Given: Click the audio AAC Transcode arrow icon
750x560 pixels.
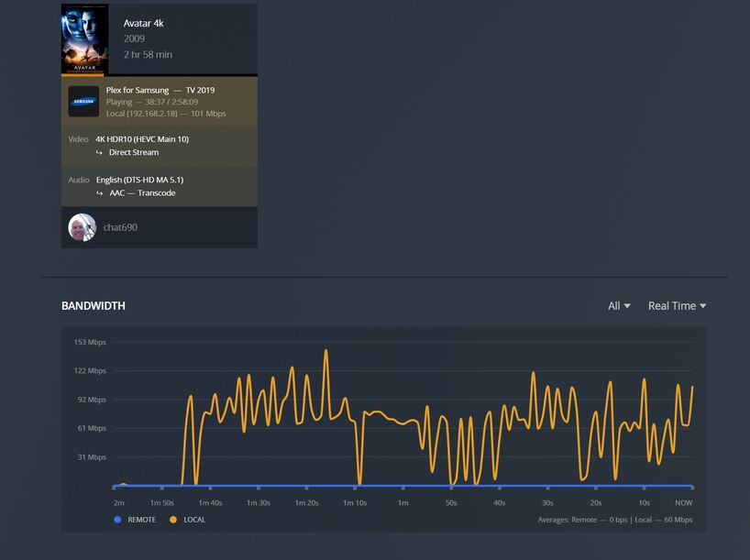Looking at the screenshot, I should tap(100, 193).
